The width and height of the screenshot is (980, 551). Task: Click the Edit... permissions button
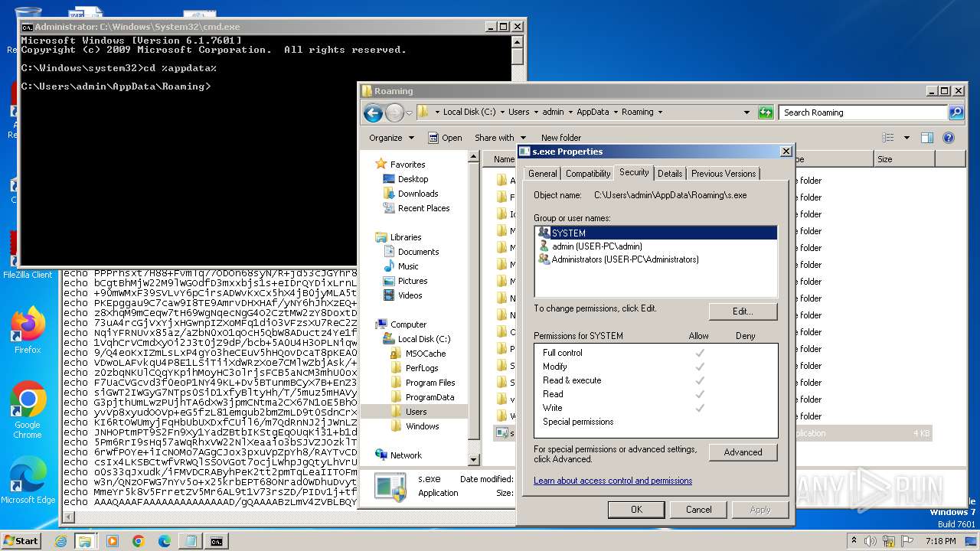coord(743,311)
